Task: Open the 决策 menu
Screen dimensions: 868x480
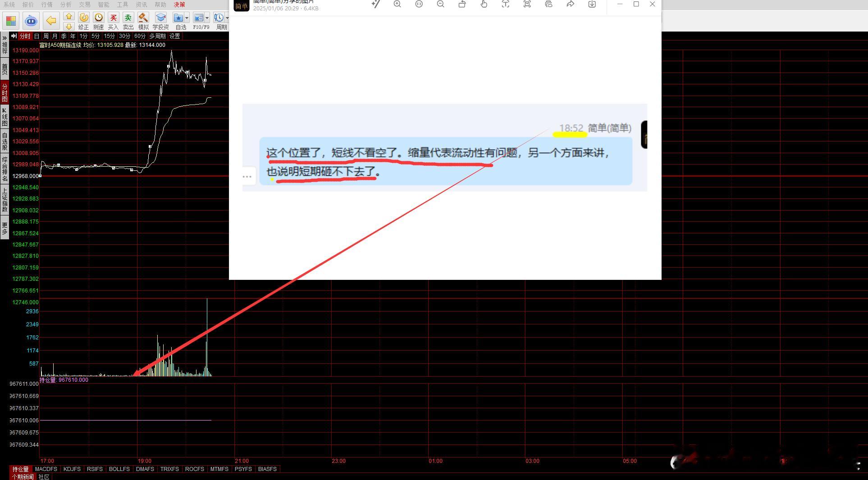Action: click(179, 5)
